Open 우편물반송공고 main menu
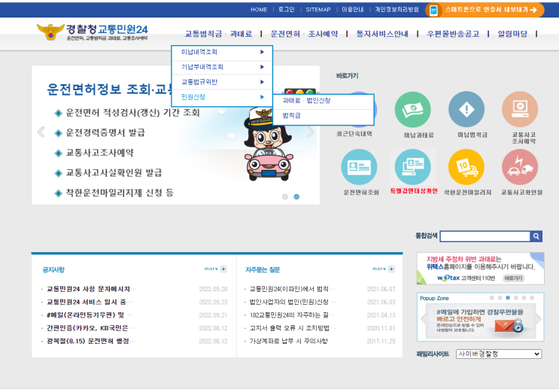This screenshot has width=559, height=392. (x=453, y=34)
